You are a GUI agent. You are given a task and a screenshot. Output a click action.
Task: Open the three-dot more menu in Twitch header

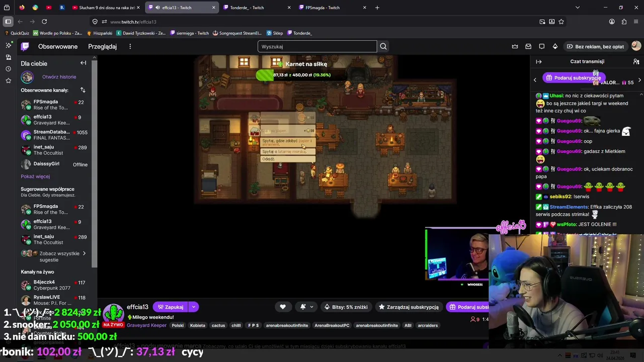point(130,46)
